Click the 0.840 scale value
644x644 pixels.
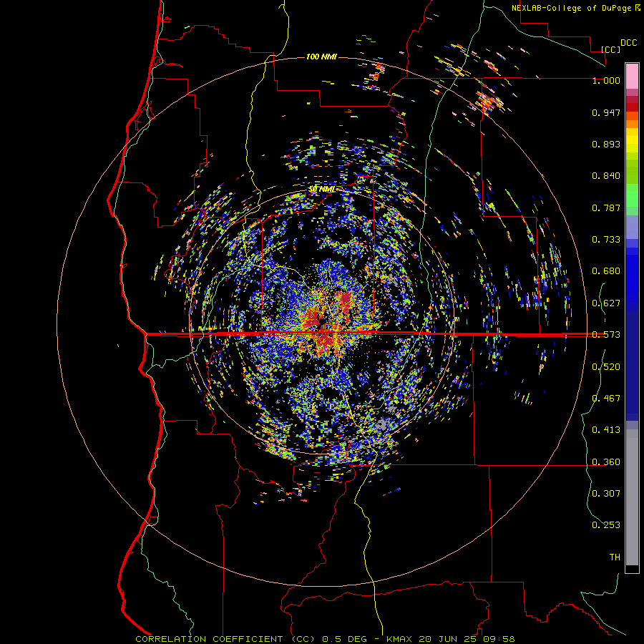(606, 176)
